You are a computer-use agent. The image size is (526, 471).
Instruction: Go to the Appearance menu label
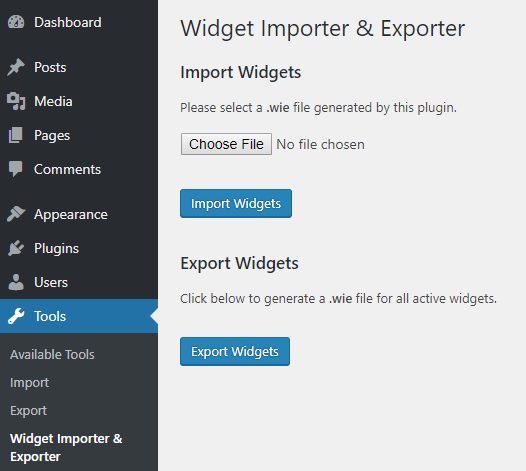[x=71, y=214]
